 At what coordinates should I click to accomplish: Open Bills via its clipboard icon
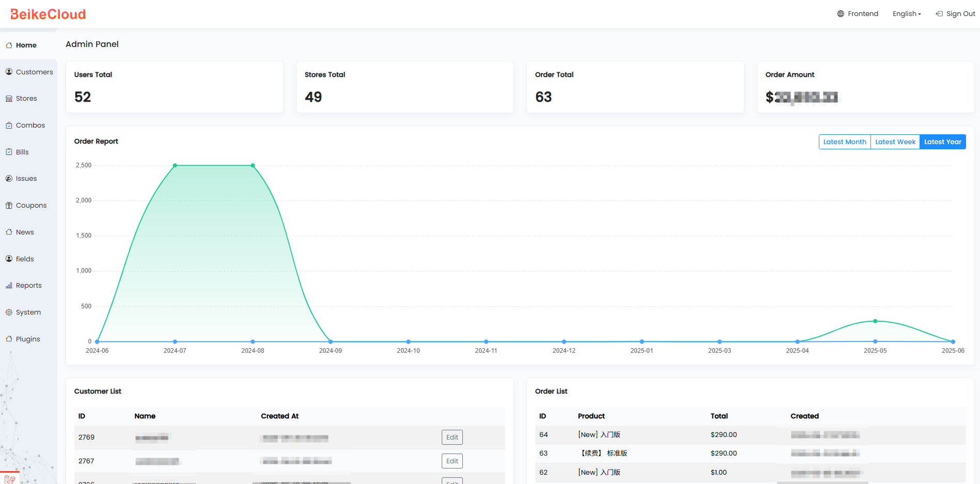[x=9, y=152]
